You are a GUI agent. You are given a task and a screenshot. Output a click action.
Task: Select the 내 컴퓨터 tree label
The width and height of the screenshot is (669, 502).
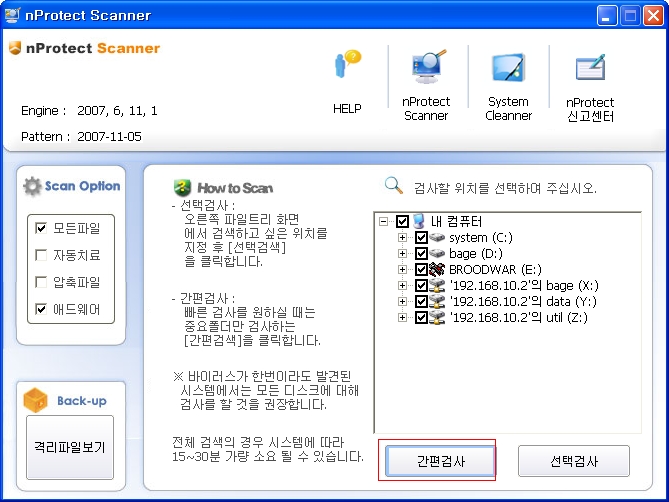pos(456,221)
